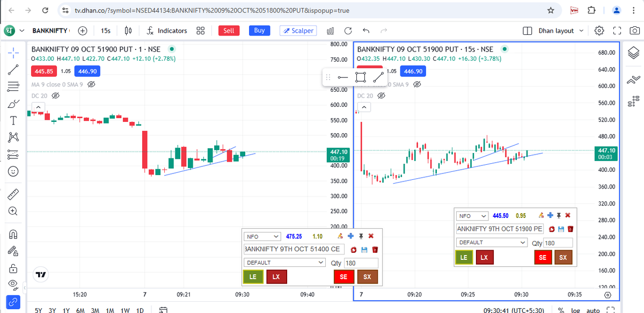Select the brush drawing tool

[x=13, y=104]
